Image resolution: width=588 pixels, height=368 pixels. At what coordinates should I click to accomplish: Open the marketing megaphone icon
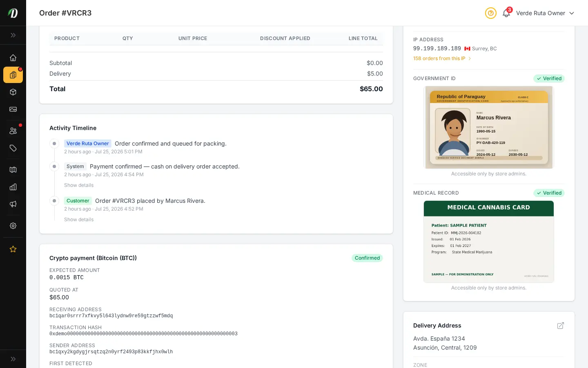[x=13, y=204]
